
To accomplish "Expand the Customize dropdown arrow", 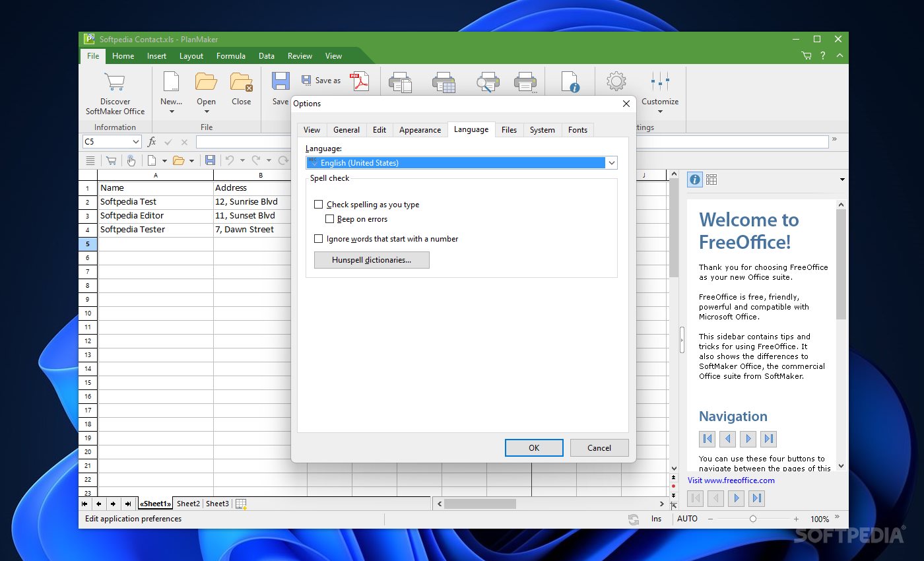I will [660, 112].
